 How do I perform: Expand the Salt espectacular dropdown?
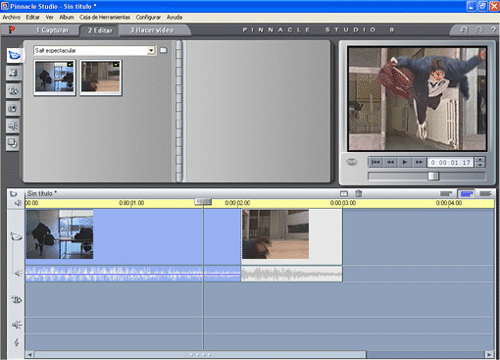coord(151,50)
